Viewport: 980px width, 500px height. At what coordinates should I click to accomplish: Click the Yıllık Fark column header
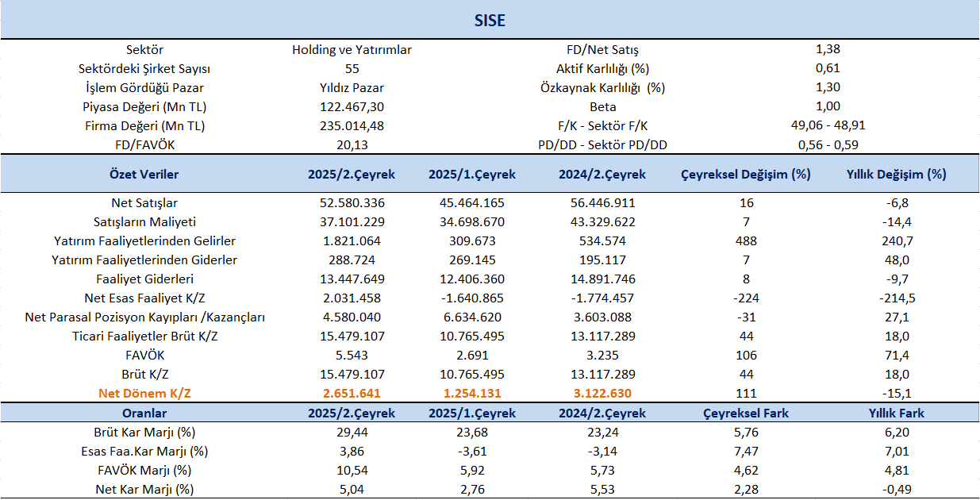coord(896,413)
